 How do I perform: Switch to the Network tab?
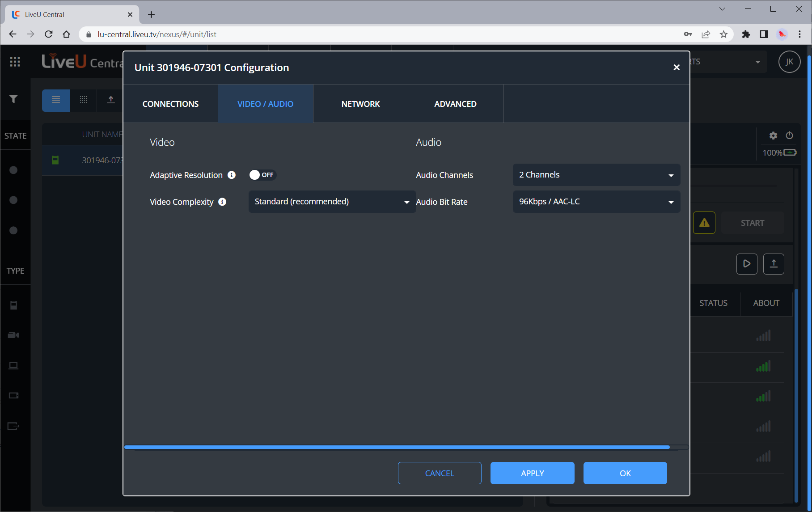360,104
